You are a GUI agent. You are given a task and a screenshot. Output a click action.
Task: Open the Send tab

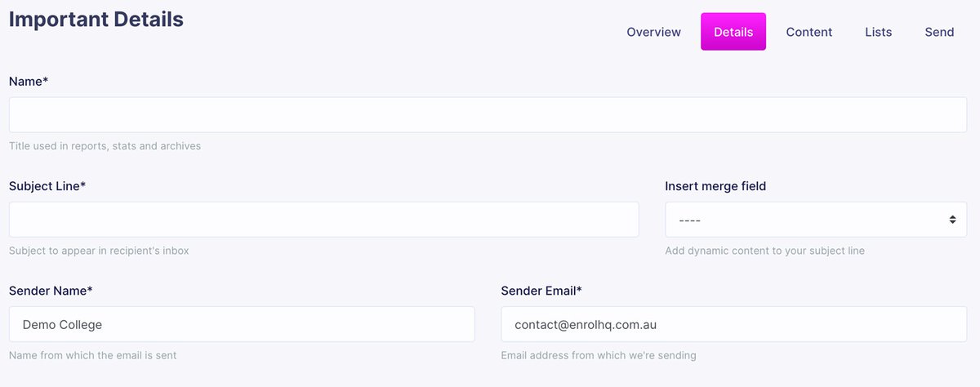point(939,32)
